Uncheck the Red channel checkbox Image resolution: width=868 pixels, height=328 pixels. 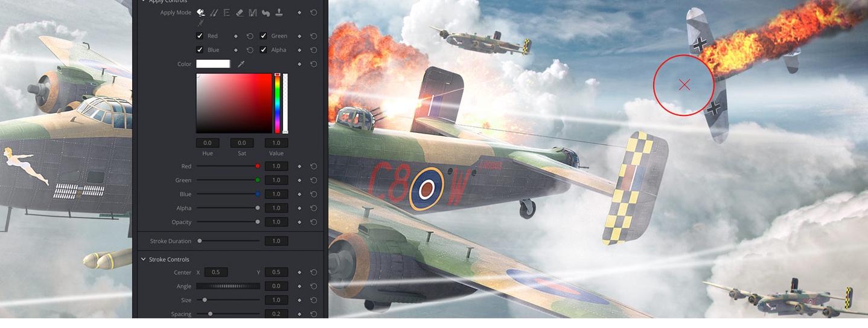pos(200,36)
